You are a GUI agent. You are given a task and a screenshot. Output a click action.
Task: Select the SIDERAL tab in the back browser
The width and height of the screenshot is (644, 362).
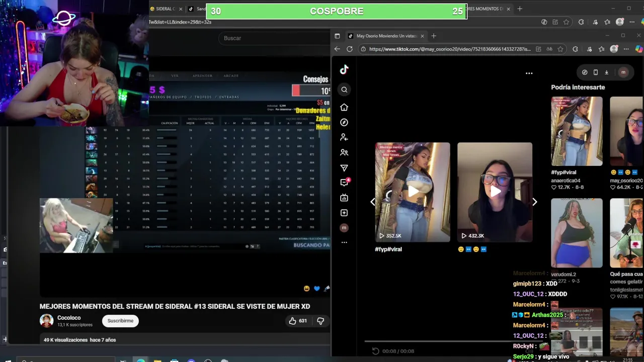(x=165, y=9)
